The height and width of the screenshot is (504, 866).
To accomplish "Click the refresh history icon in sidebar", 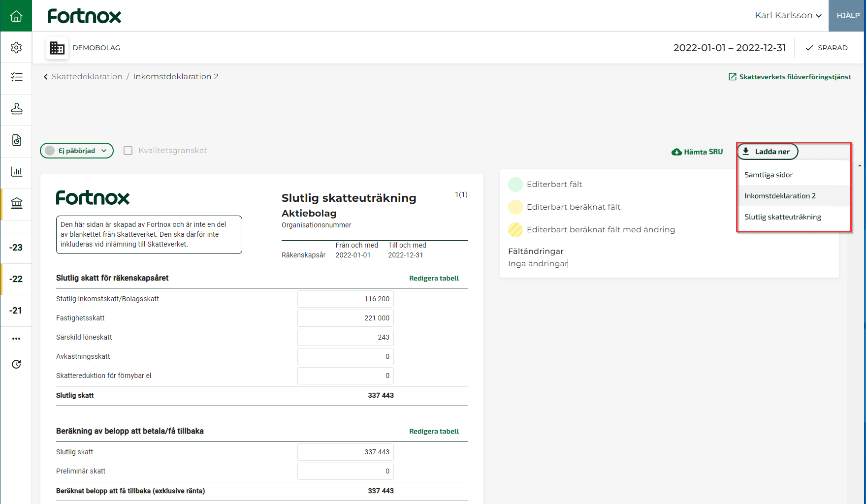I will point(16,364).
